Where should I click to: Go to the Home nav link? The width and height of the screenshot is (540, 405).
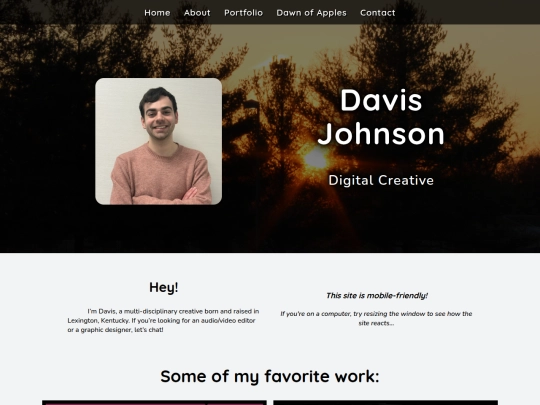pyautogui.click(x=157, y=13)
